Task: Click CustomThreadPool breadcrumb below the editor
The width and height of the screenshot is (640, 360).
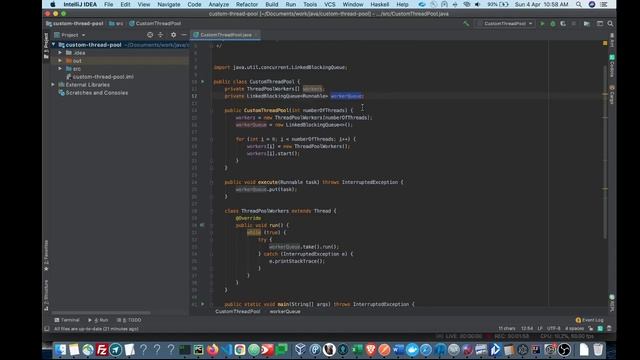Action: pyautogui.click(x=238, y=311)
